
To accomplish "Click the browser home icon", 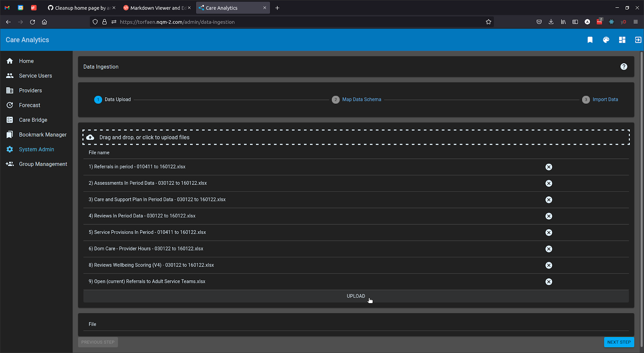I will 45,22.
